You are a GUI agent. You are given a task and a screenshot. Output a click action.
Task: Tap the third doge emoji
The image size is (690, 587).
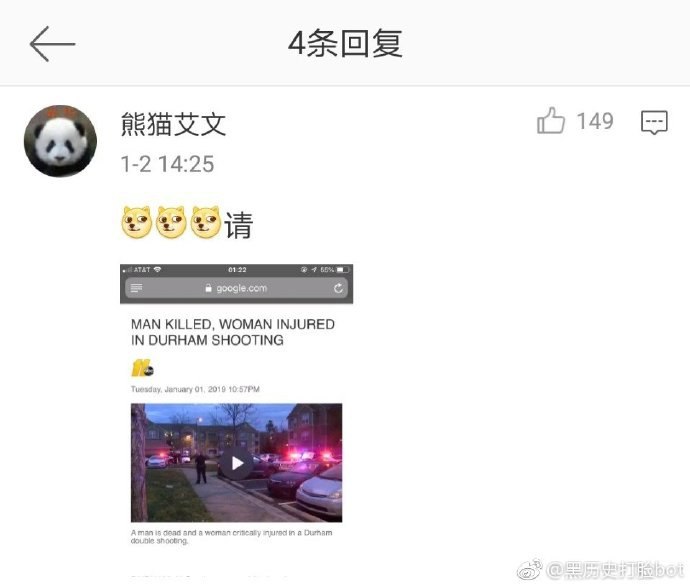206,222
